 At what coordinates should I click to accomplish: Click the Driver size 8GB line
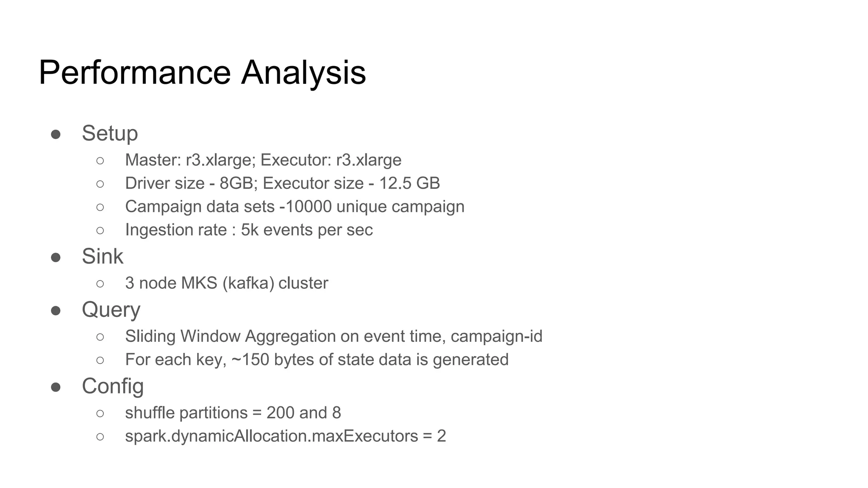[x=282, y=183]
